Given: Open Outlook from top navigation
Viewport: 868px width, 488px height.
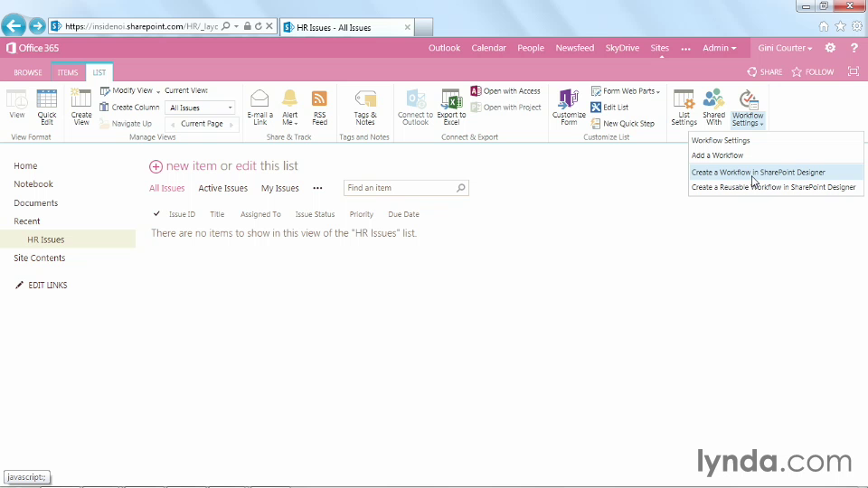Looking at the screenshot, I should pos(444,48).
